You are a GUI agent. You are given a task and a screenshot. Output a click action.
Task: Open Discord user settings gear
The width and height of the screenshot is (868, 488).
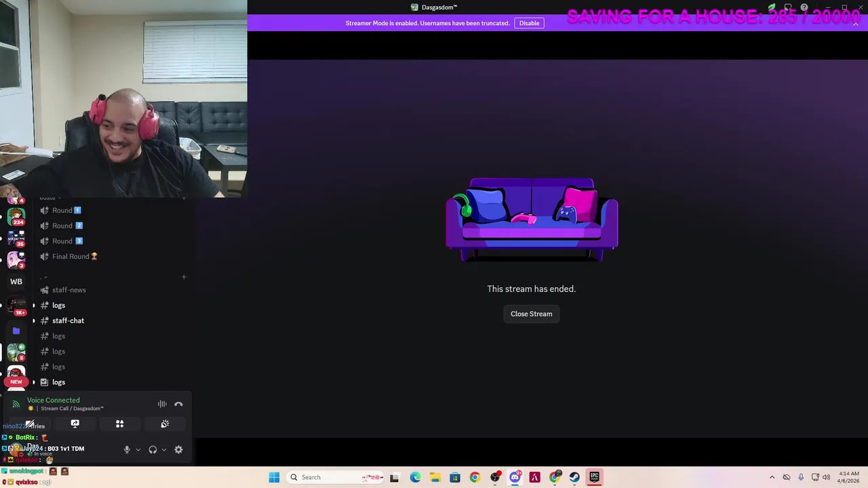tap(178, 449)
